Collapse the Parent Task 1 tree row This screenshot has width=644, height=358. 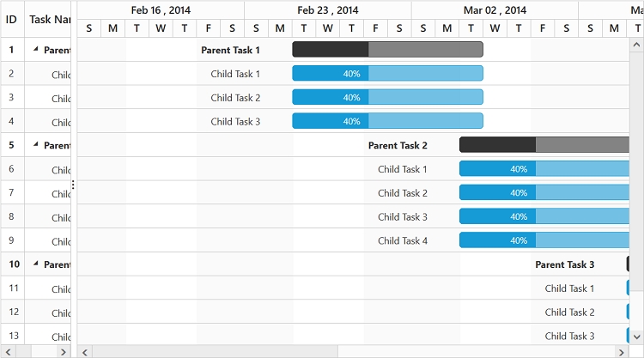[x=36, y=50]
